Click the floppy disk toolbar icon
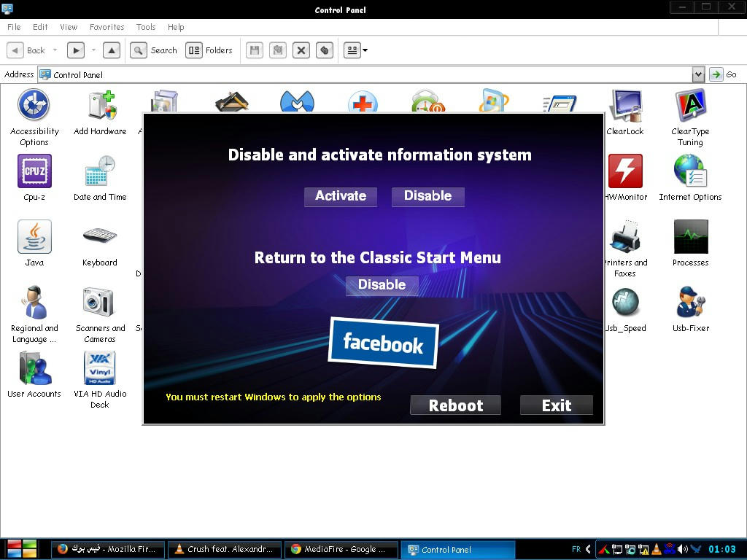This screenshot has width=747, height=560. point(255,50)
